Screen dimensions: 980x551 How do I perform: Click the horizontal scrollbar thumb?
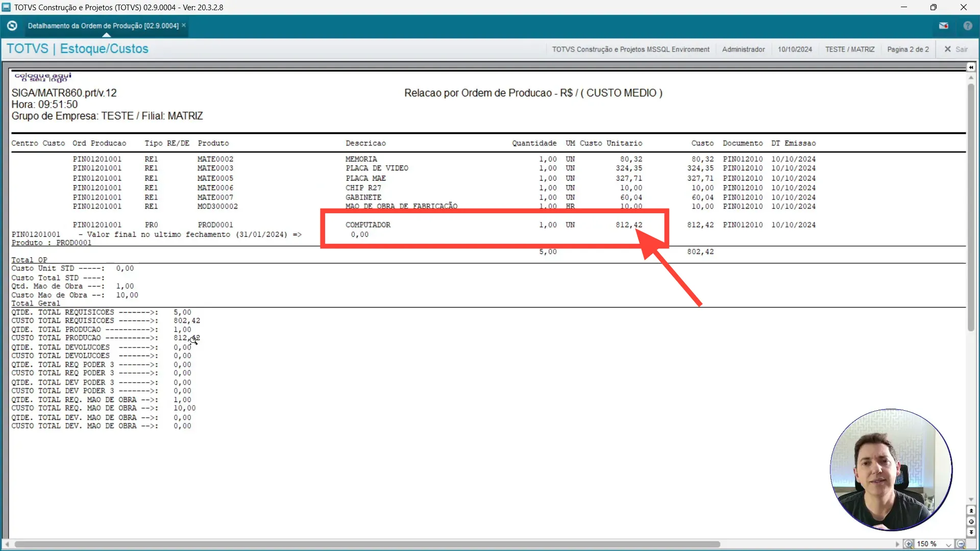367,544
